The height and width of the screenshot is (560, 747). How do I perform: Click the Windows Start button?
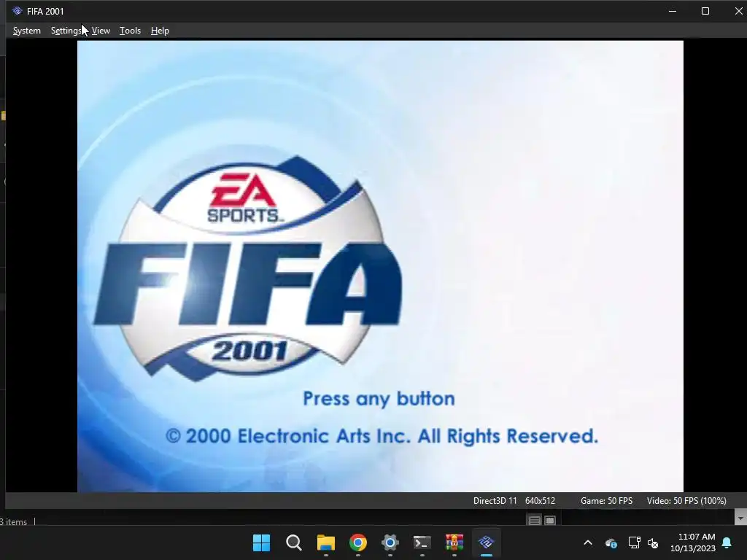pos(261,542)
